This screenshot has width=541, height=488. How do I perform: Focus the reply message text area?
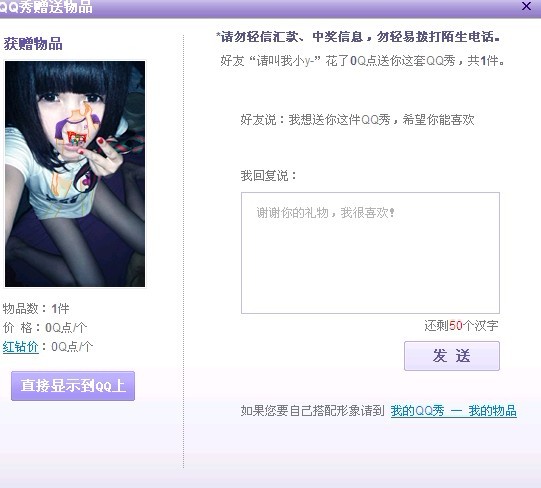[370, 253]
